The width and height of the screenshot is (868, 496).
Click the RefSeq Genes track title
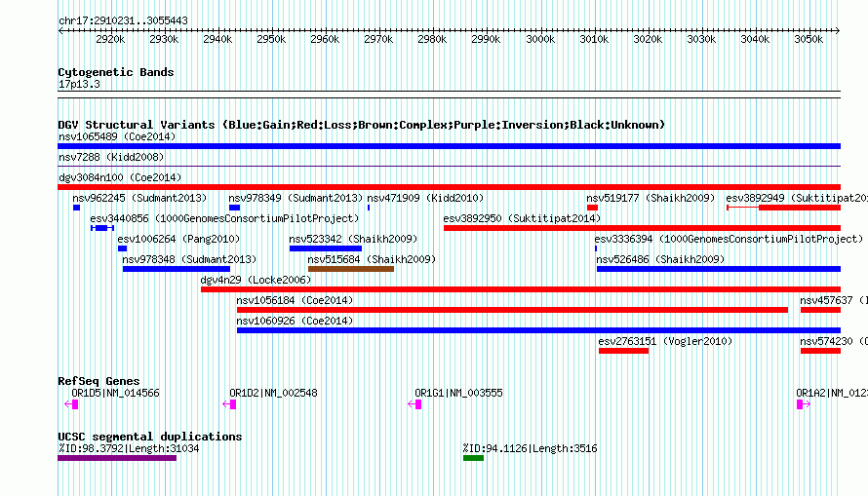point(99,381)
